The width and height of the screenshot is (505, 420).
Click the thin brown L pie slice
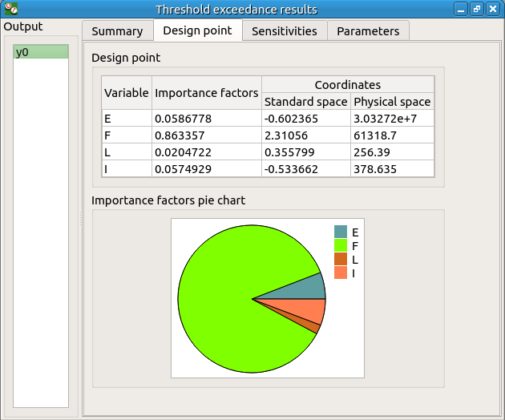point(312,326)
